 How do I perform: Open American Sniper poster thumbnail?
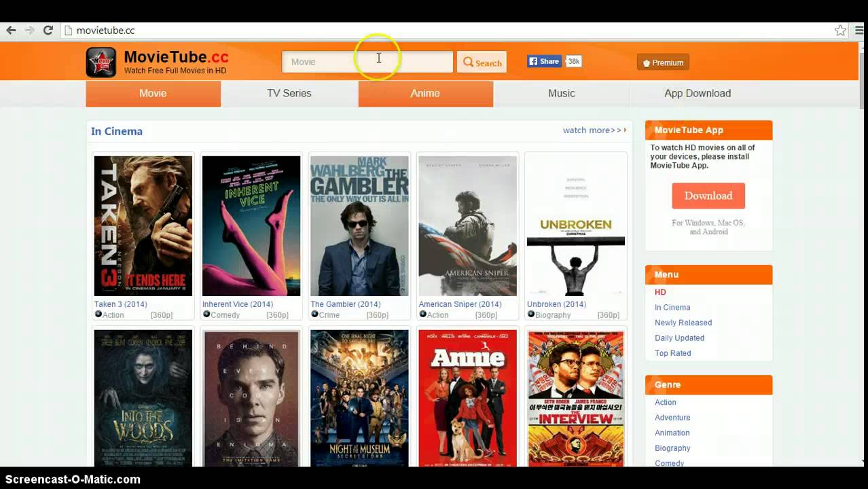coord(467,226)
